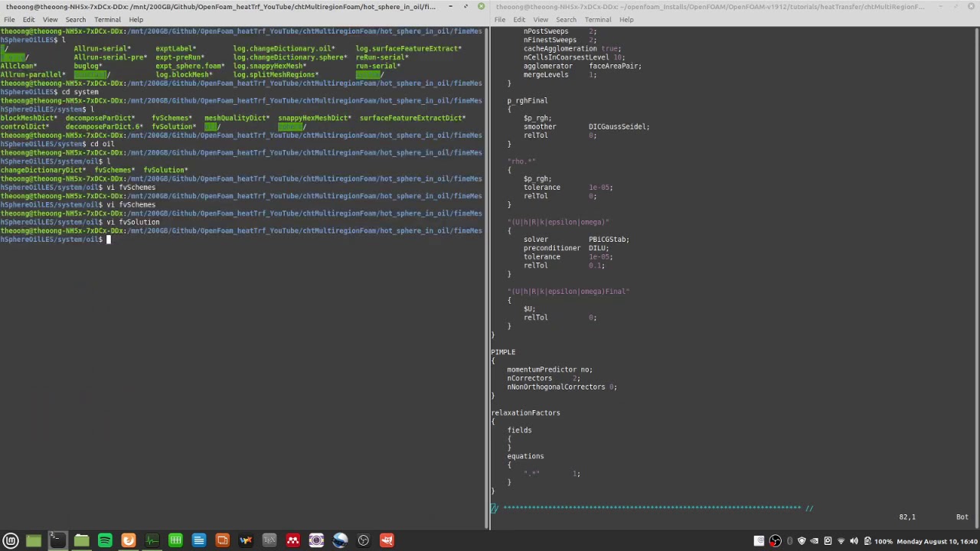Open the Wi-Fi network tray icon
The image size is (980, 551).
(x=841, y=541)
